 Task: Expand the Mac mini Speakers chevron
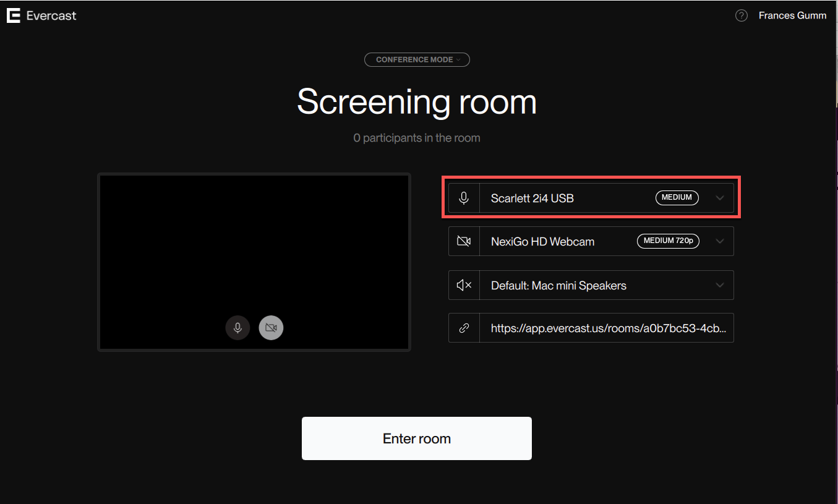coord(720,285)
